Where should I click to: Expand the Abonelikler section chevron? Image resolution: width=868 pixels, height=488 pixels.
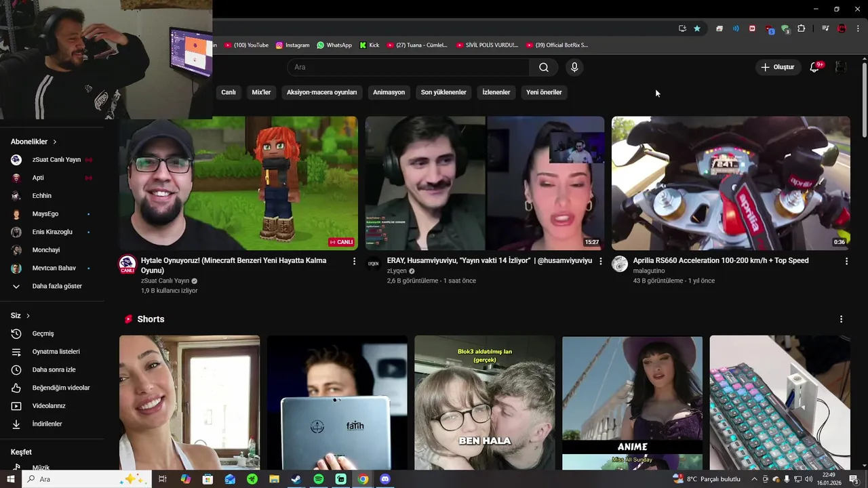[x=54, y=142]
